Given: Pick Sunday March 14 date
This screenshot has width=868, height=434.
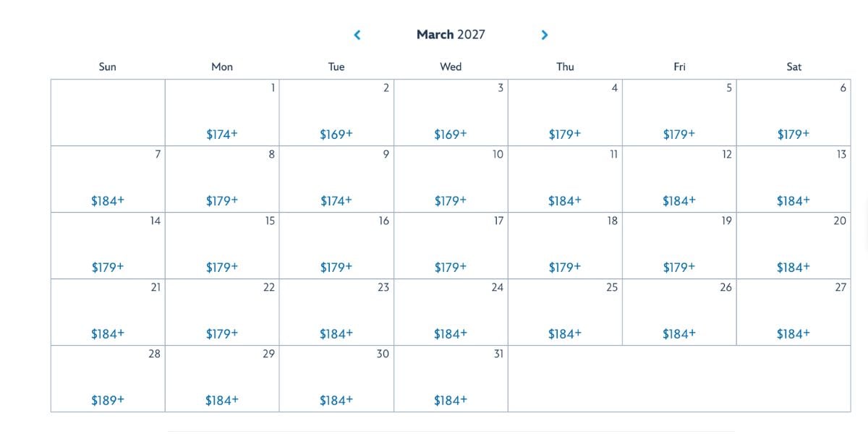Looking at the screenshot, I should (108, 246).
